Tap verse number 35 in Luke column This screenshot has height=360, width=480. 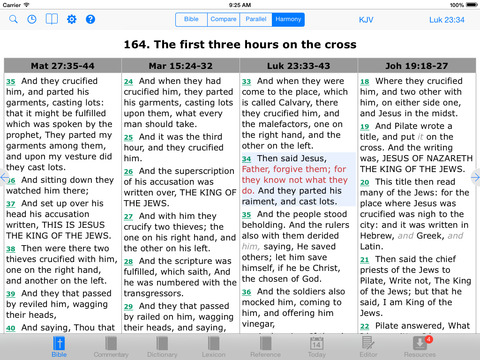(246, 215)
